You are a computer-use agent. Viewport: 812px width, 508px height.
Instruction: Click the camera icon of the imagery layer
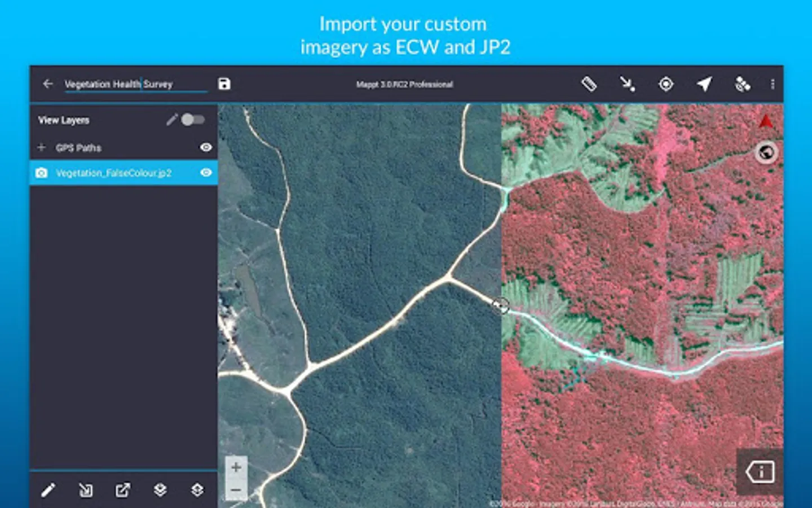point(41,173)
